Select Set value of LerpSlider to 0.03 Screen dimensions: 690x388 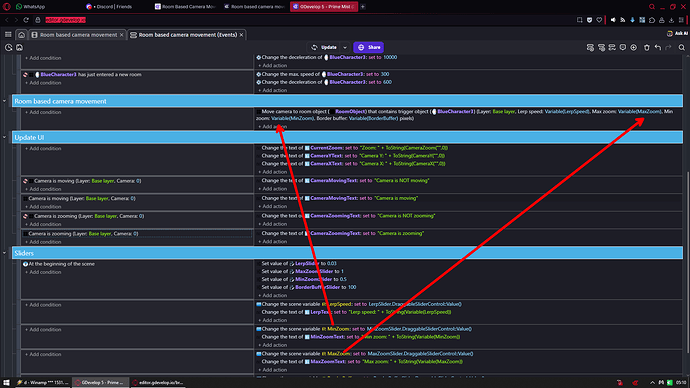298,264
